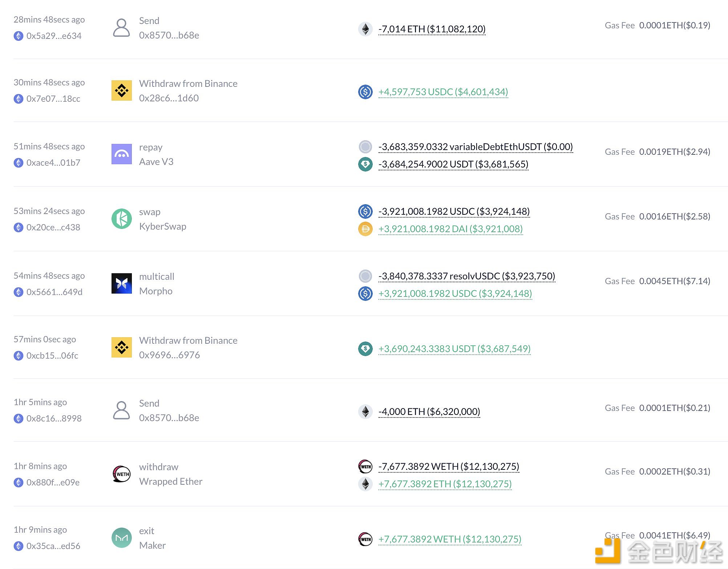Click the KyberSwap logo icon
This screenshot has width=728, height=569.
click(x=121, y=219)
